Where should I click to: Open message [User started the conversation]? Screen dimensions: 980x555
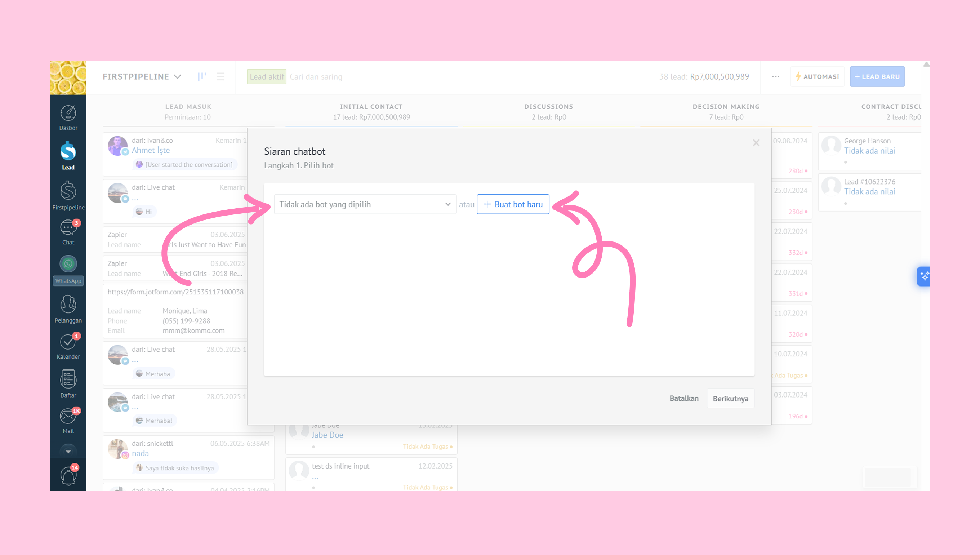pyautogui.click(x=185, y=165)
